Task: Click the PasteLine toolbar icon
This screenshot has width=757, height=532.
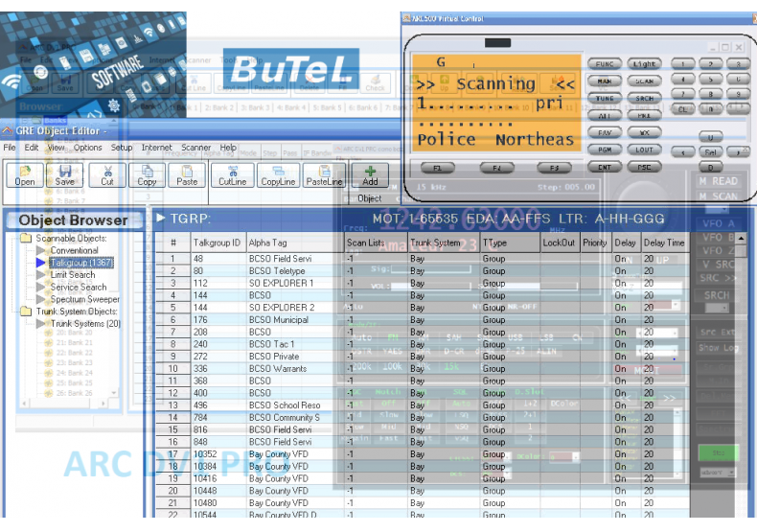Action: 324,173
